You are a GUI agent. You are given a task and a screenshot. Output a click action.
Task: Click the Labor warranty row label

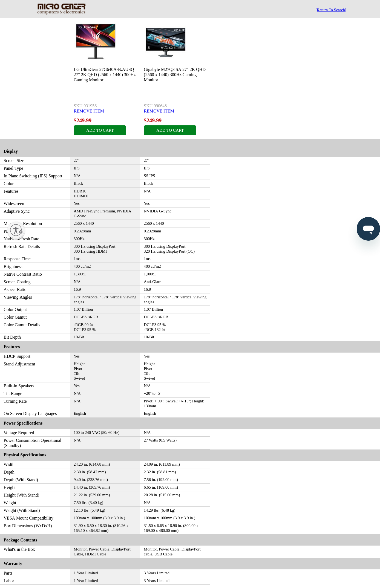pos(9,581)
